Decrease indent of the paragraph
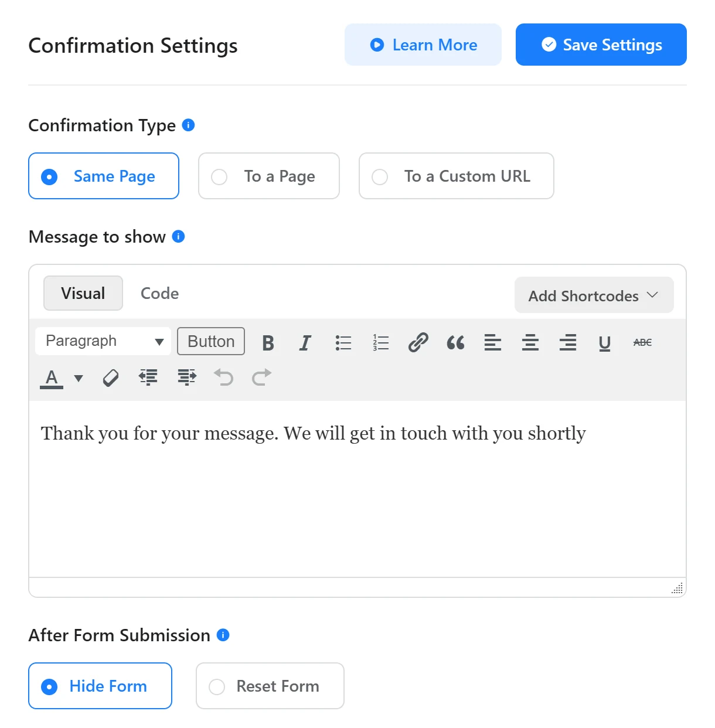715x728 pixels. tap(148, 377)
